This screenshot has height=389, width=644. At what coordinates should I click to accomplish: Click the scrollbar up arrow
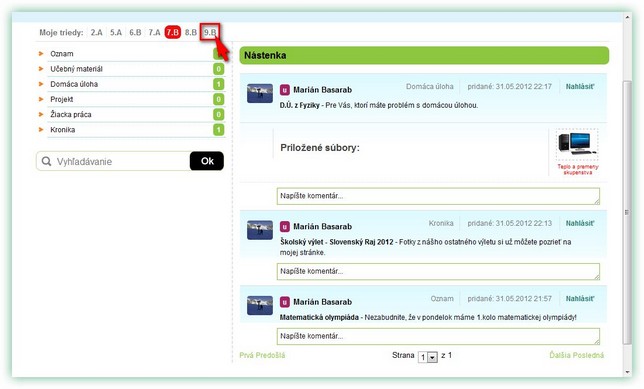coord(627,17)
